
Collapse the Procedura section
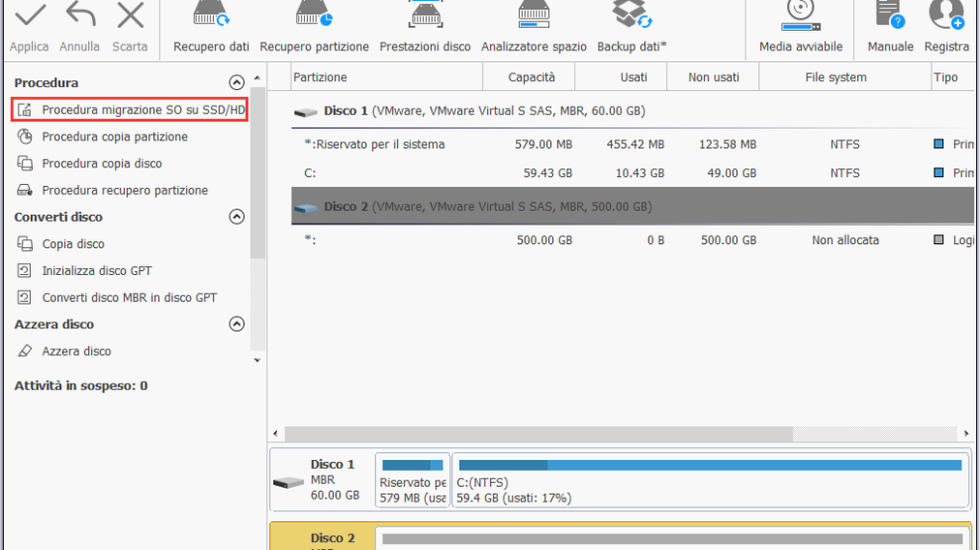tap(236, 83)
